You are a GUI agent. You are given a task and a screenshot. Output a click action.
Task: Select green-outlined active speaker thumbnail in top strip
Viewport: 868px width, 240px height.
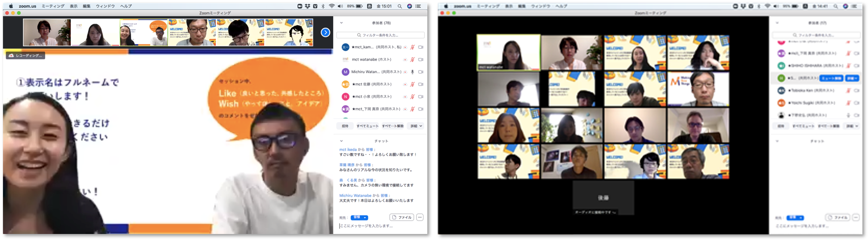click(x=144, y=32)
